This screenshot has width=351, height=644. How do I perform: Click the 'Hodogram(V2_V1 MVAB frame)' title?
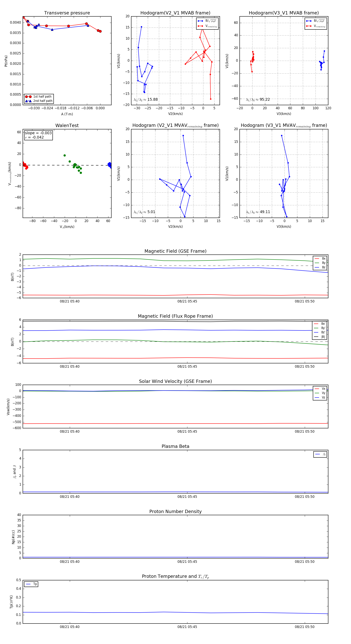point(175,13)
